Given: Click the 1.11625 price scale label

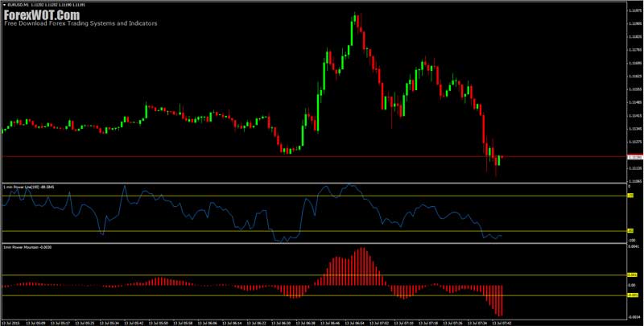Looking at the screenshot, I should (x=634, y=76).
